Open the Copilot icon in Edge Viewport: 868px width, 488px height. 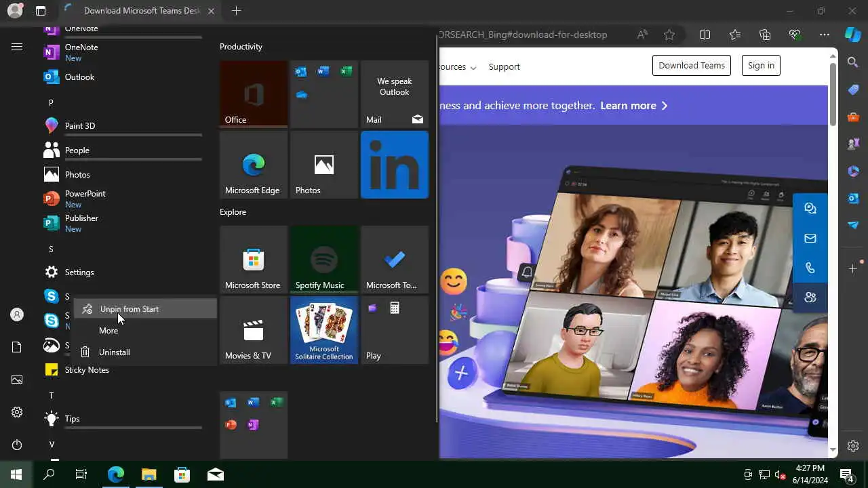[x=853, y=35]
